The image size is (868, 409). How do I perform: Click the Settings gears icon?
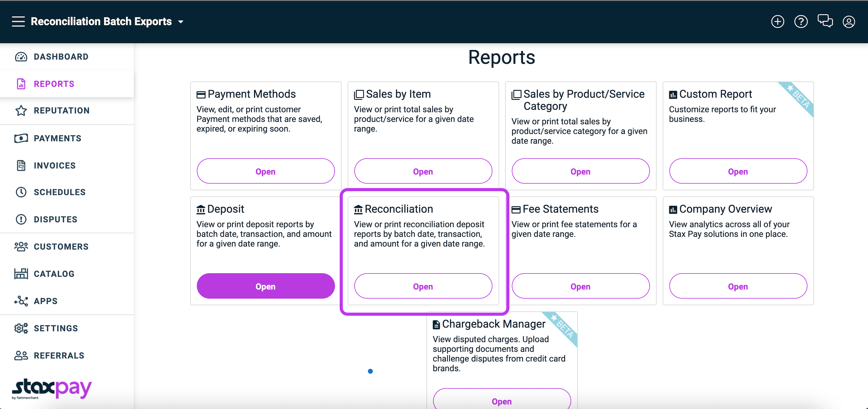click(x=21, y=328)
